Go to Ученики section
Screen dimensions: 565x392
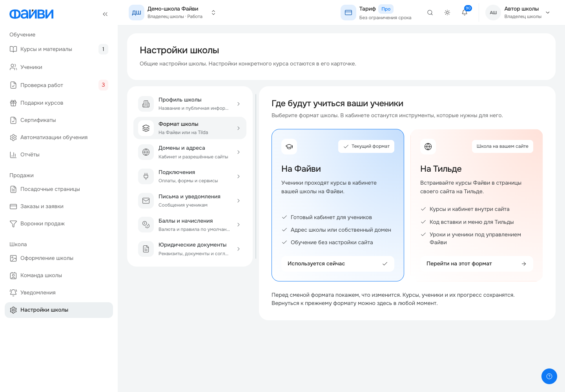59,67
